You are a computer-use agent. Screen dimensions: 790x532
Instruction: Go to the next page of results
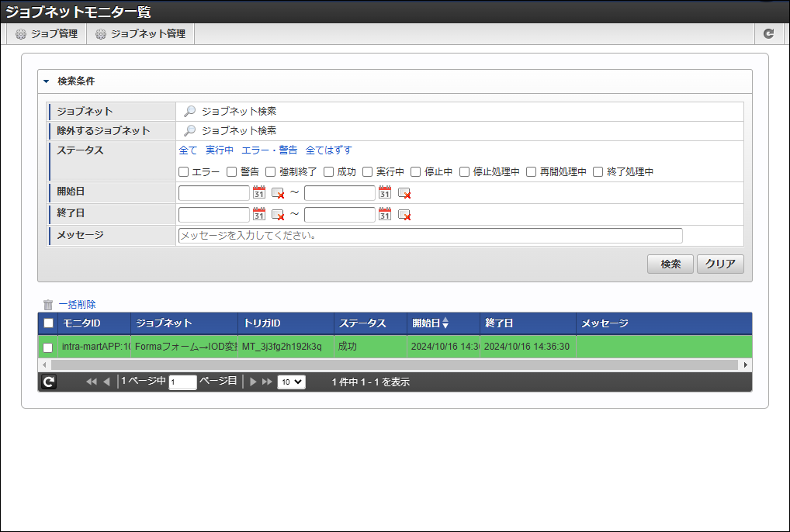coord(254,382)
